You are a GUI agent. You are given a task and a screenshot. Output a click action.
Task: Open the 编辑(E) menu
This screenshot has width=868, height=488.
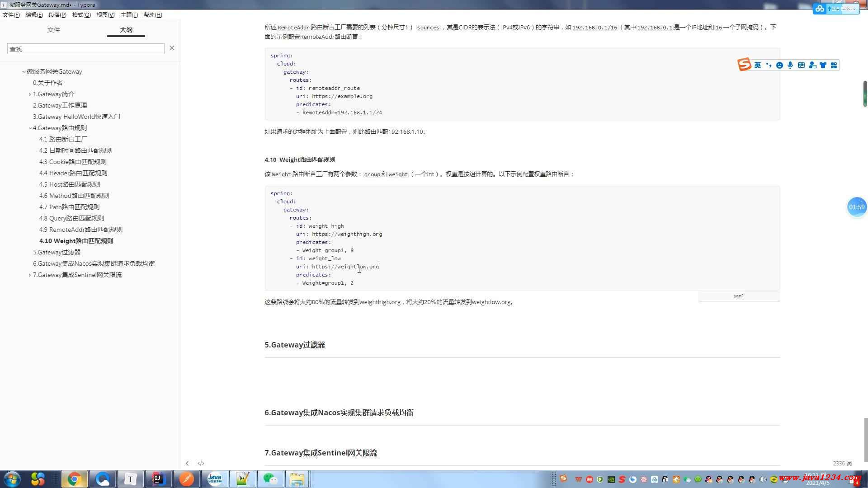click(x=34, y=15)
